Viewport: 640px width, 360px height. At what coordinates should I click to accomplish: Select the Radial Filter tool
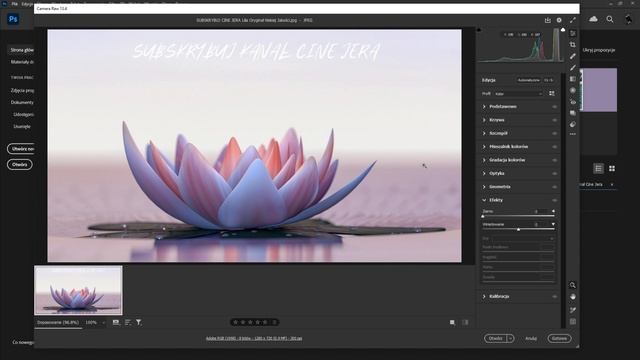pyautogui.click(x=573, y=90)
